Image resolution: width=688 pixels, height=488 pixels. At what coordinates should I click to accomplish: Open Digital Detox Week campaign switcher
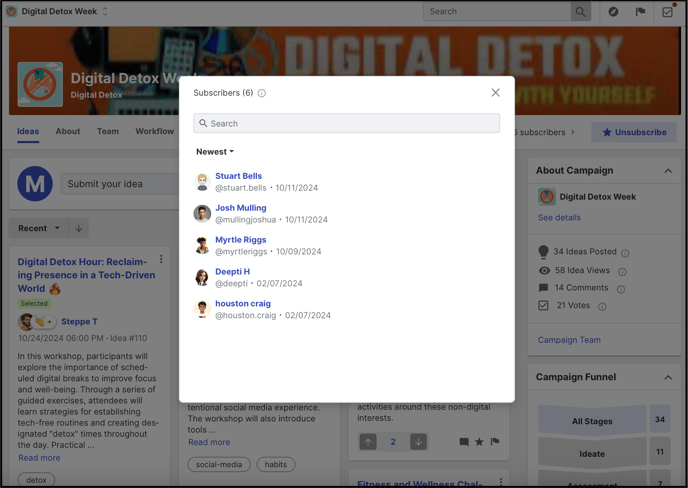coord(105,12)
